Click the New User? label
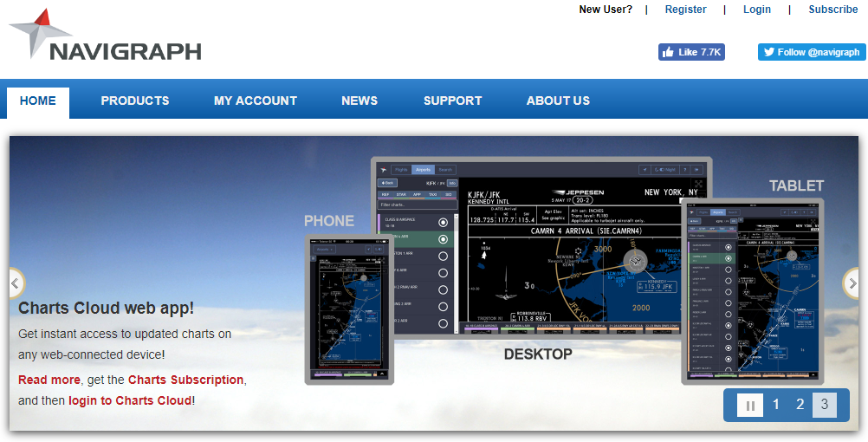 point(606,10)
